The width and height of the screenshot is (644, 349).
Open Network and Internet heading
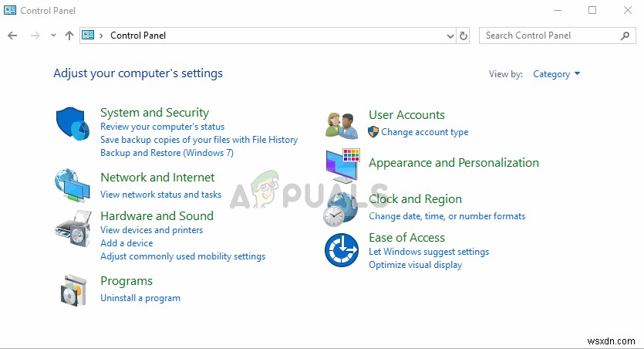pyautogui.click(x=157, y=178)
